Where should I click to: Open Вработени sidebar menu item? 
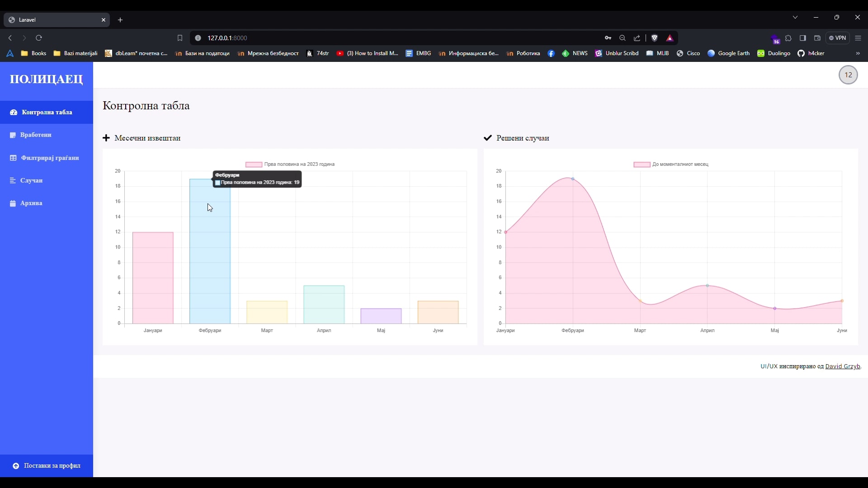coord(36,135)
